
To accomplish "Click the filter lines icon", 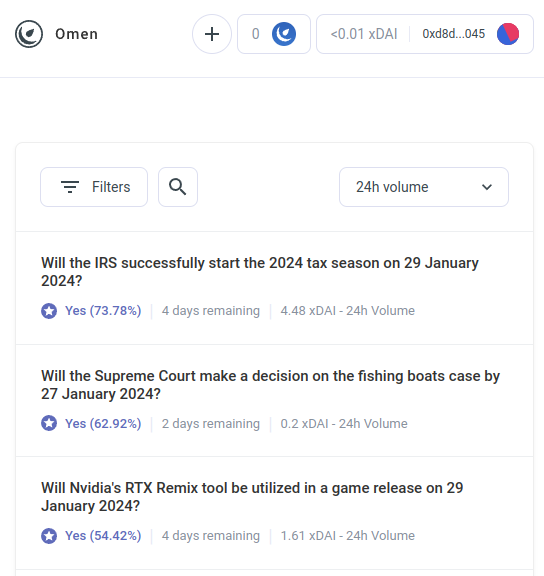I will [70, 187].
